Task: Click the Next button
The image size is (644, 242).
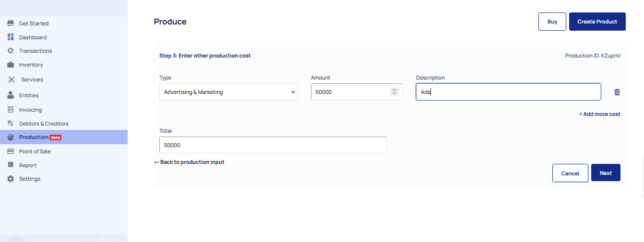Action: tap(606, 173)
